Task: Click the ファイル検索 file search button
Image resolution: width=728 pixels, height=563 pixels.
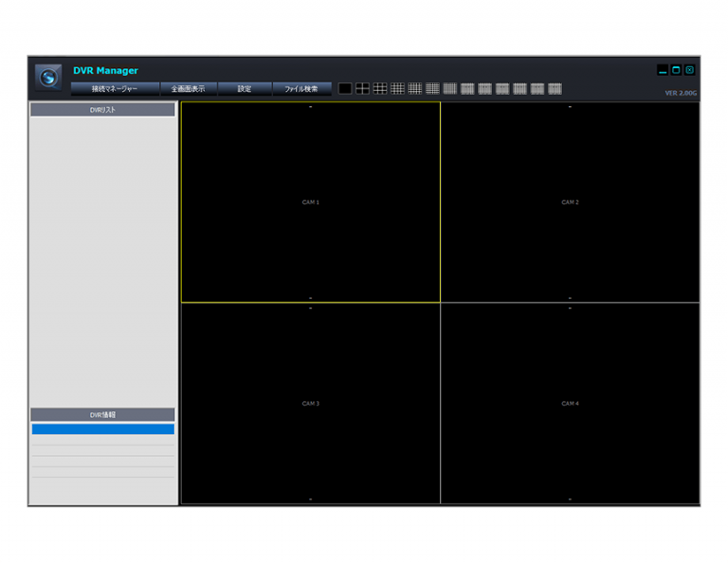Action: 301,89
